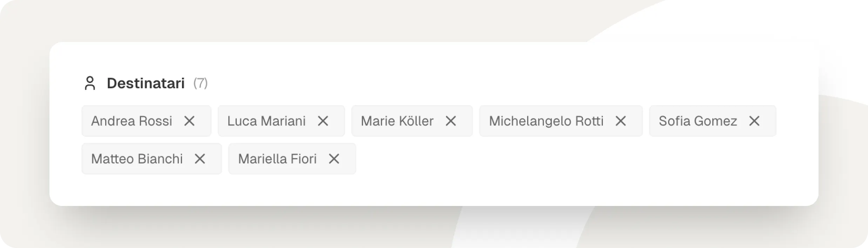Remove Andrea Rossi from recipients
Screen dimensions: 868x248
[189, 121]
